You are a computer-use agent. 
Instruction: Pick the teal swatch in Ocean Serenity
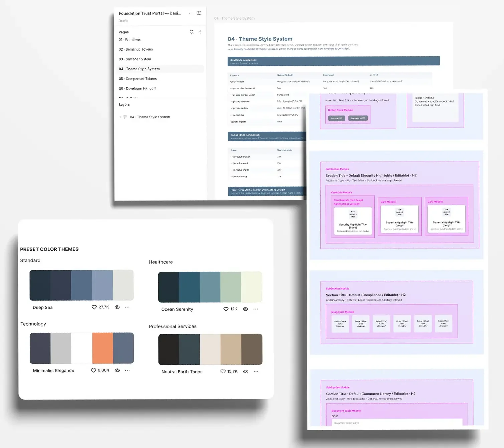pos(189,287)
